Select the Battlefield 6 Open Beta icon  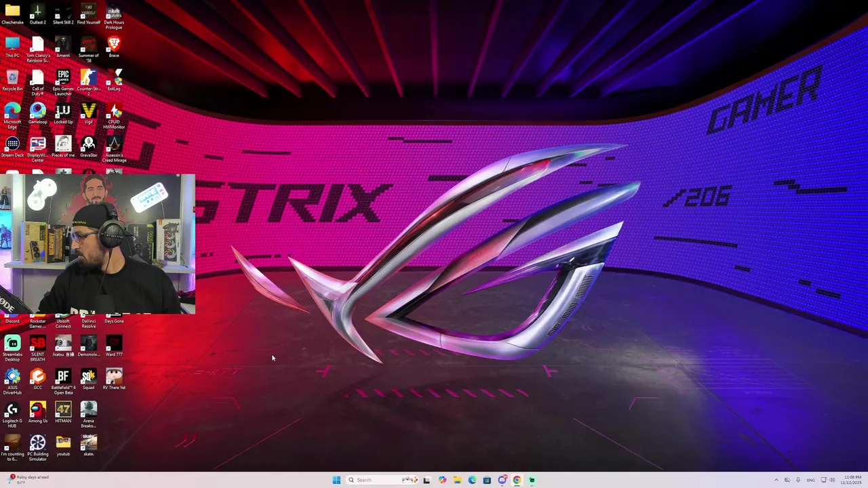click(63, 380)
